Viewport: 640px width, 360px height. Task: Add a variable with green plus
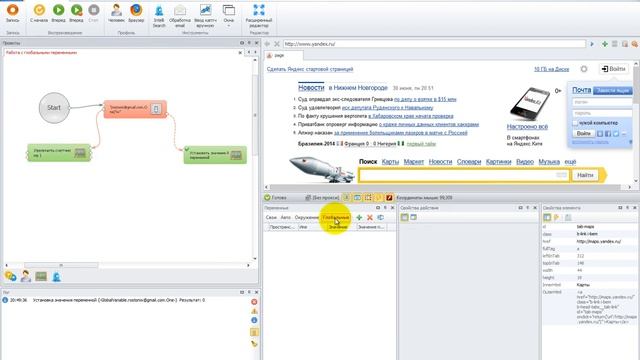coord(359,218)
